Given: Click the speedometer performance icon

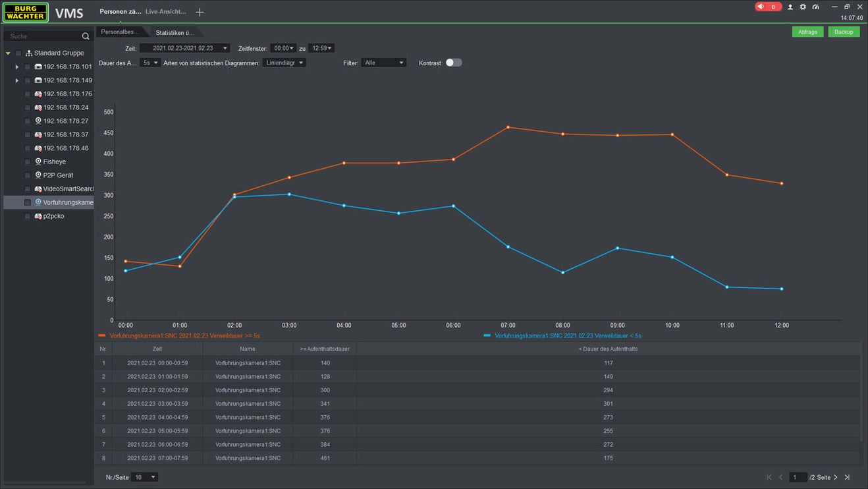Looking at the screenshot, I should click(x=815, y=7).
